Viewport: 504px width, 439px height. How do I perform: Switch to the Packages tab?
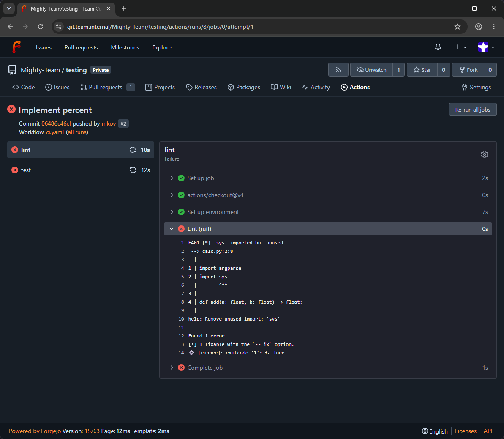tap(244, 87)
